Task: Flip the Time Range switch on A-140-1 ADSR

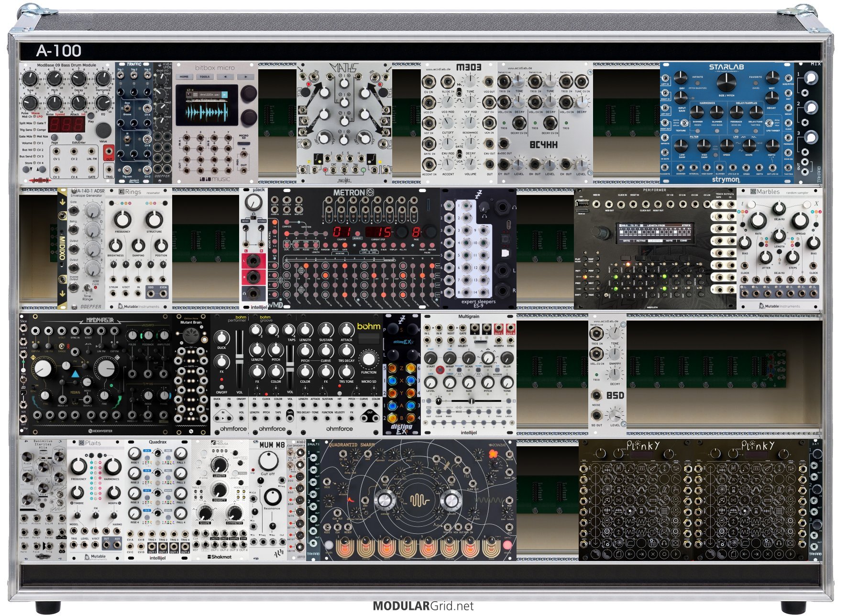Action: click(x=88, y=288)
